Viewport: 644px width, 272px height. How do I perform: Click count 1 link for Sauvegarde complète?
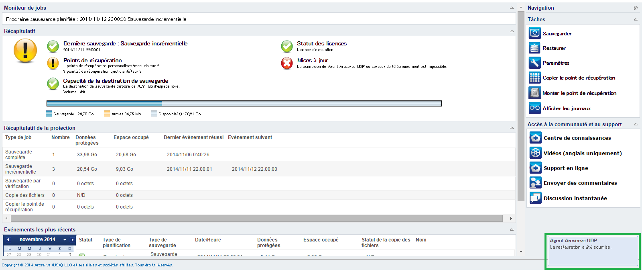click(x=53, y=155)
